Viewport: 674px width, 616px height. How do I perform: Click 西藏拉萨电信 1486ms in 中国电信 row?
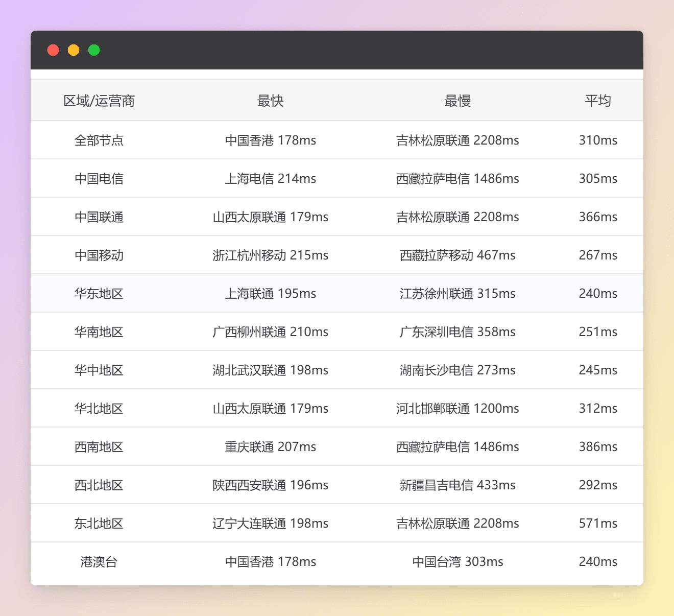click(458, 178)
